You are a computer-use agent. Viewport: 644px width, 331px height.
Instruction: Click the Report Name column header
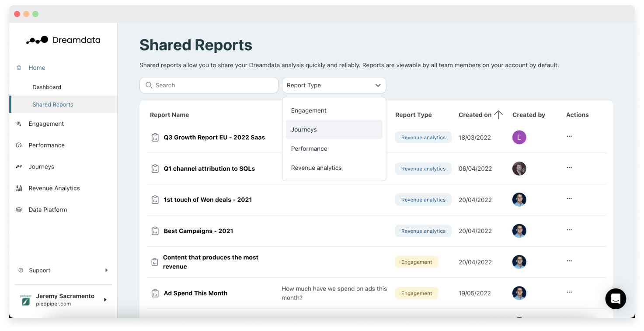[170, 115]
